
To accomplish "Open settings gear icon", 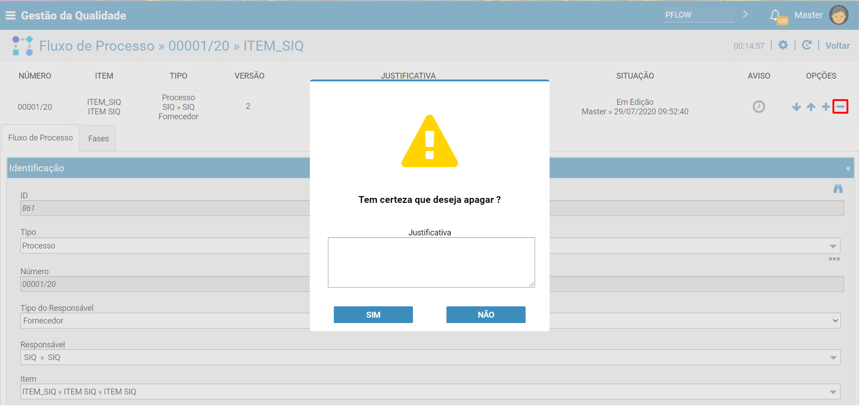I will click(x=783, y=45).
